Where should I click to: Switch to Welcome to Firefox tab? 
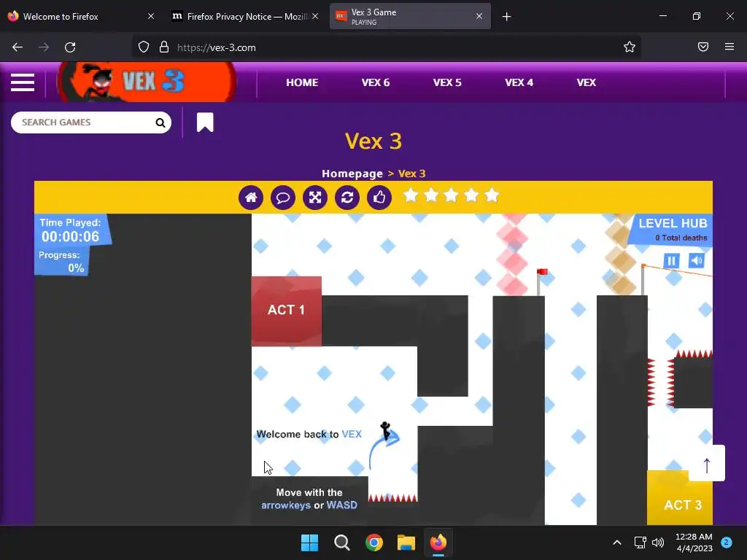(x=81, y=17)
